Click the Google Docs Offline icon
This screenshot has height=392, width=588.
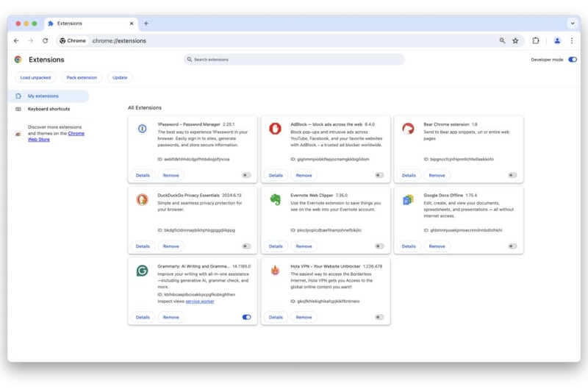408,199
